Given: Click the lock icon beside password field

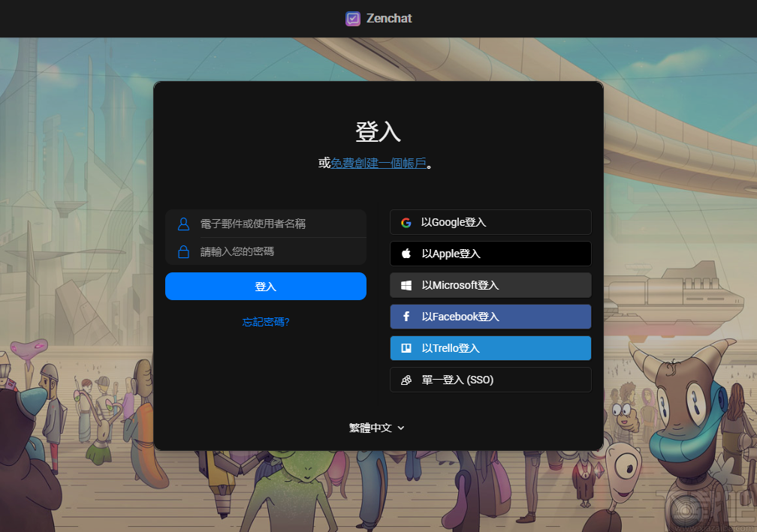Looking at the screenshot, I should pyautogui.click(x=183, y=252).
